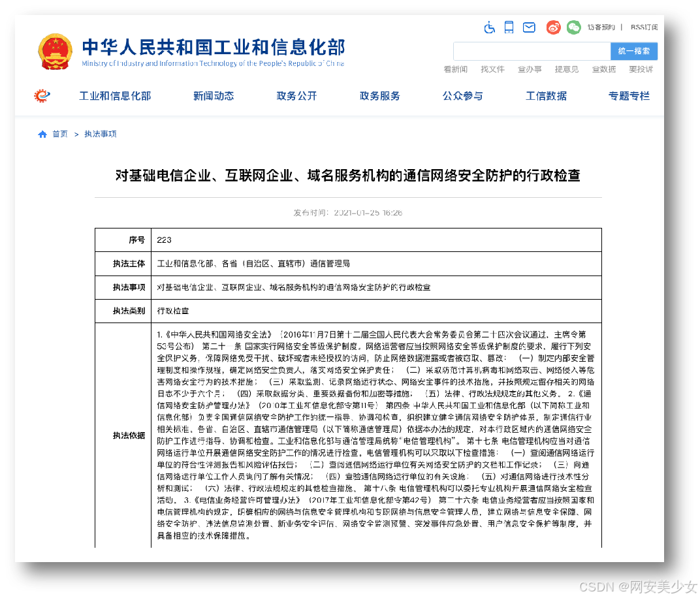The width and height of the screenshot is (700, 598).
Task: Open the WeChat icon
Action: pyautogui.click(x=574, y=27)
